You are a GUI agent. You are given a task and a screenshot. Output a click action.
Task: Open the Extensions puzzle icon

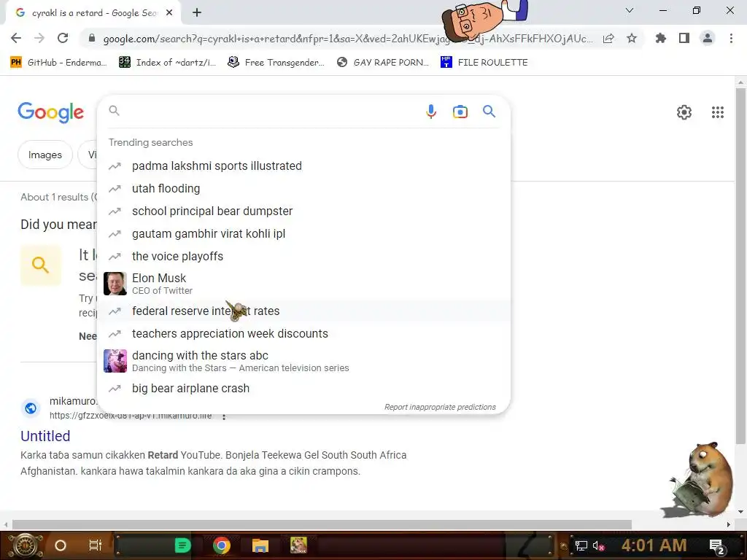coord(660,38)
